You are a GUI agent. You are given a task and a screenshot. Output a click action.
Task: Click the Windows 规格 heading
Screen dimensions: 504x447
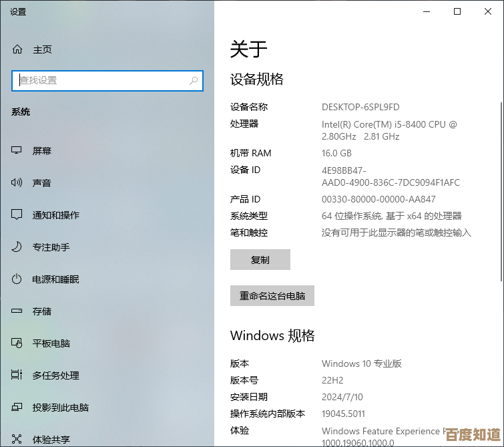[x=272, y=335]
